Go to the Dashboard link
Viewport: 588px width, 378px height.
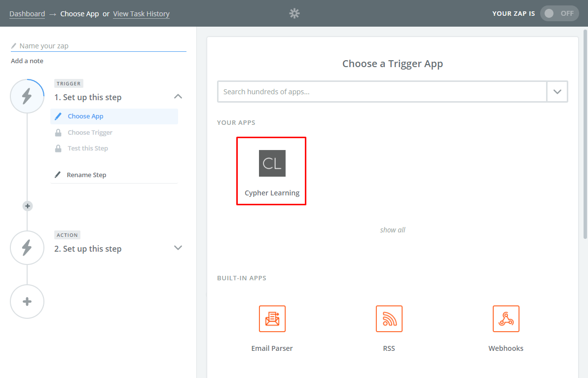click(27, 14)
